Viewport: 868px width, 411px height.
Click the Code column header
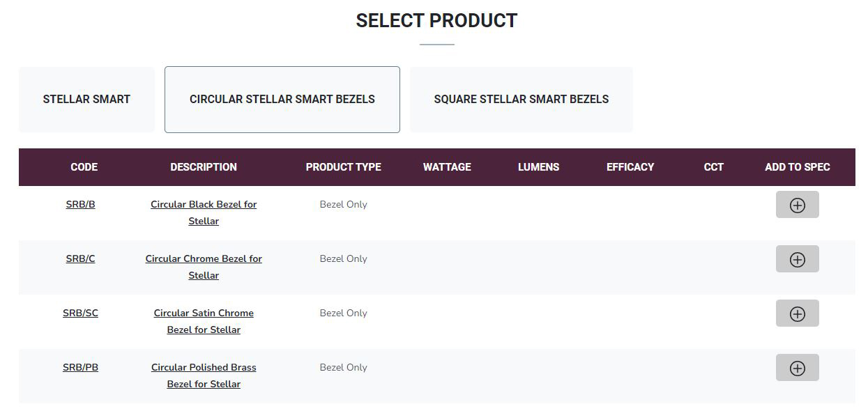click(x=84, y=167)
